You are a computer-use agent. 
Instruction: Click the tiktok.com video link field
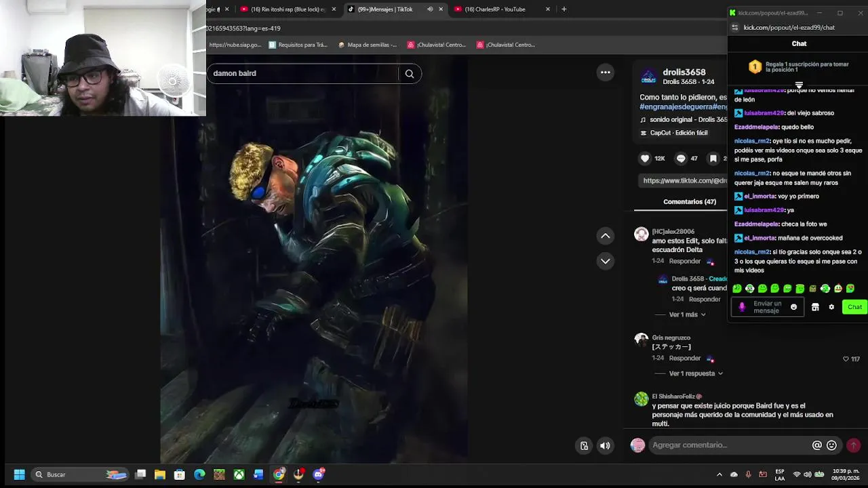point(684,180)
